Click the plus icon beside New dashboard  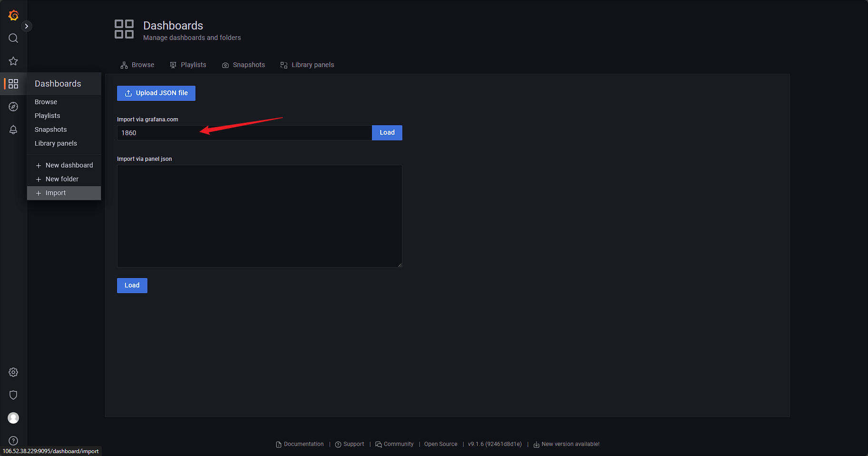click(x=39, y=166)
